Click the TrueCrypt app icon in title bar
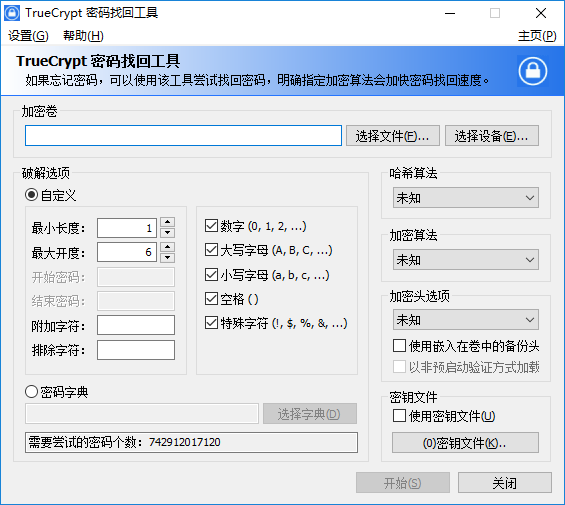565x505 pixels. click(x=12, y=13)
